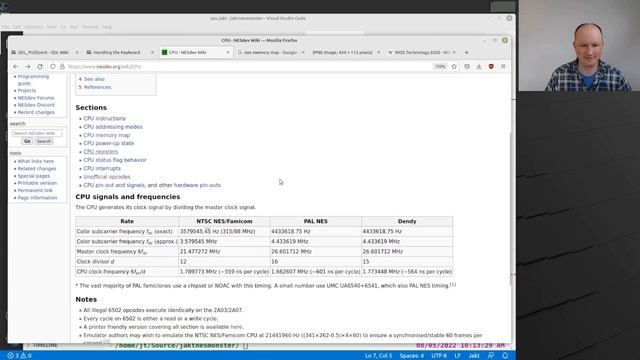
Task: Open hardware pin-outs link
Action: pos(197,185)
